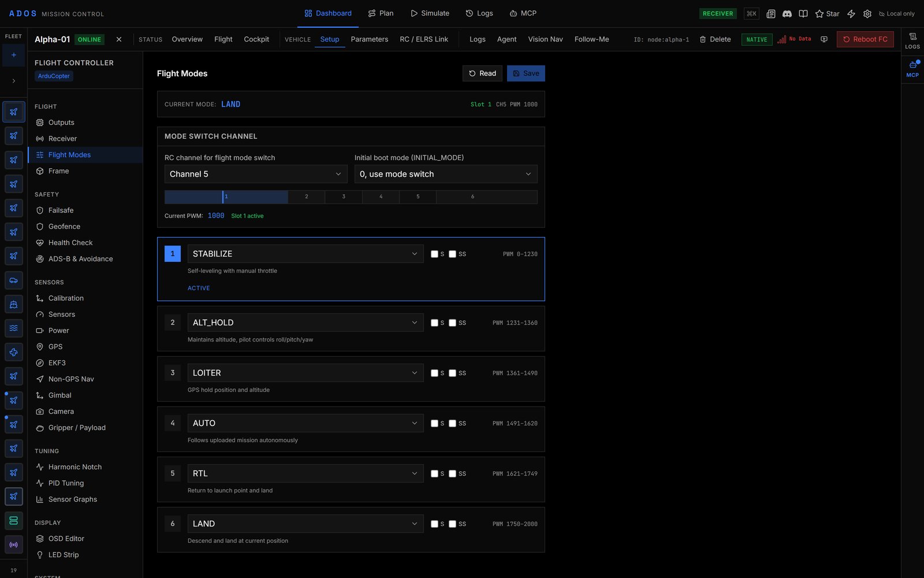Open the Discord icon in the top bar
Image resolution: width=924 pixels, height=578 pixels.
[787, 13]
